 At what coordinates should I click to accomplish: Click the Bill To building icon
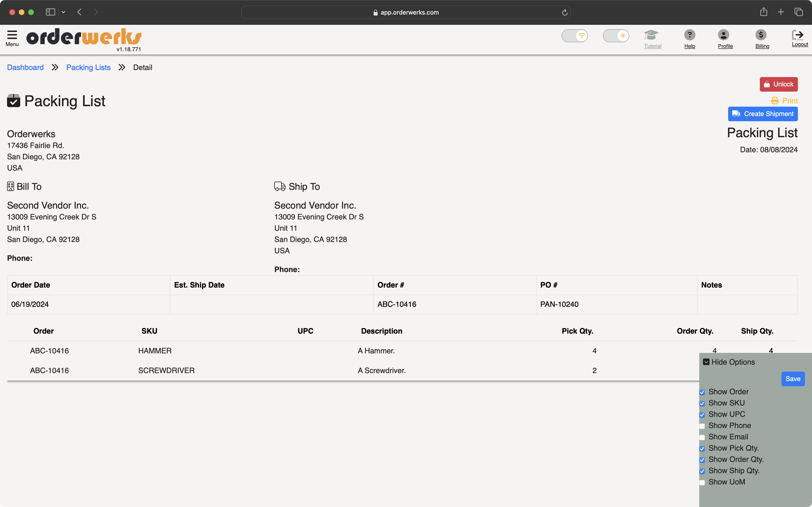[10, 187]
